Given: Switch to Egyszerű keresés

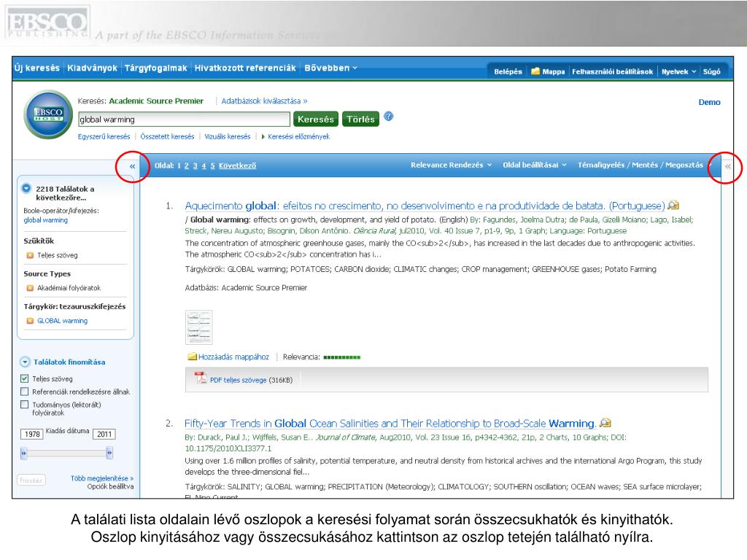Looking at the screenshot, I should click(x=104, y=136).
